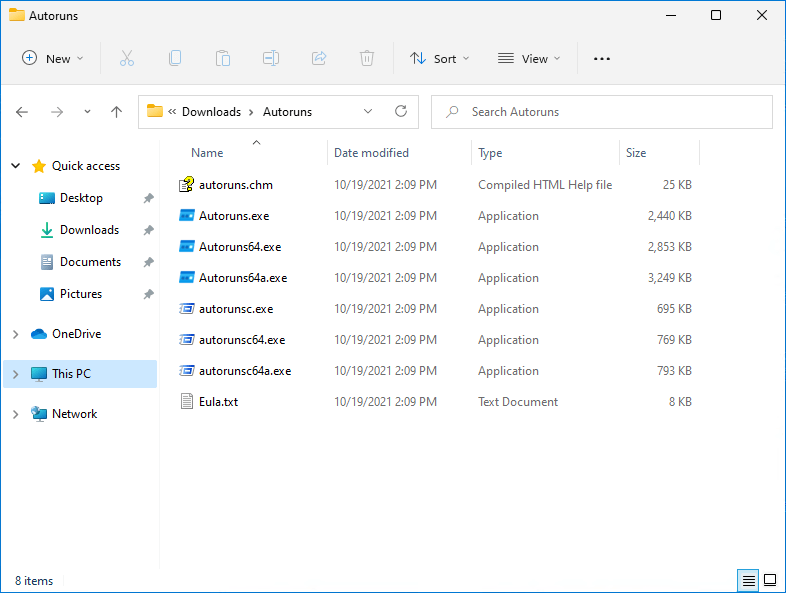Select Documents in navigation pane
The width and height of the screenshot is (786, 593).
pyautogui.click(x=90, y=262)
